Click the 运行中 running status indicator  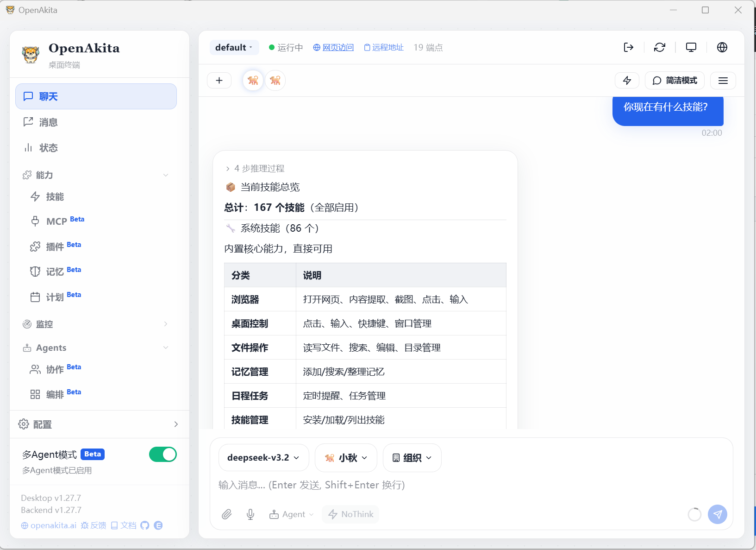(286, 47)
